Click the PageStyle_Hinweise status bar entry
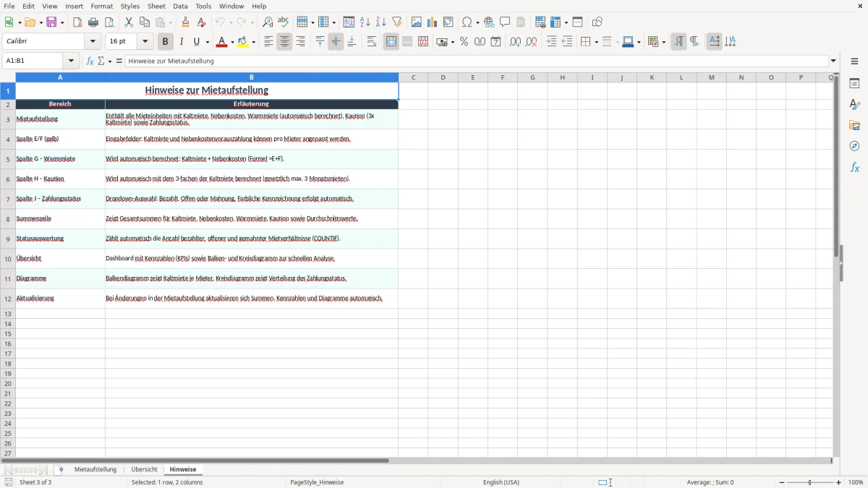The height and width of the screenshot is (488, 868). pyautogui.click(x=317, y=482)
